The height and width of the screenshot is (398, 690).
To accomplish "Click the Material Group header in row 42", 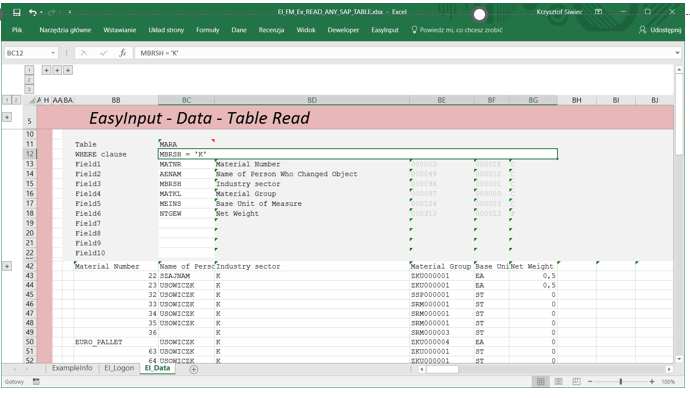I will click(x=442, y=266).
